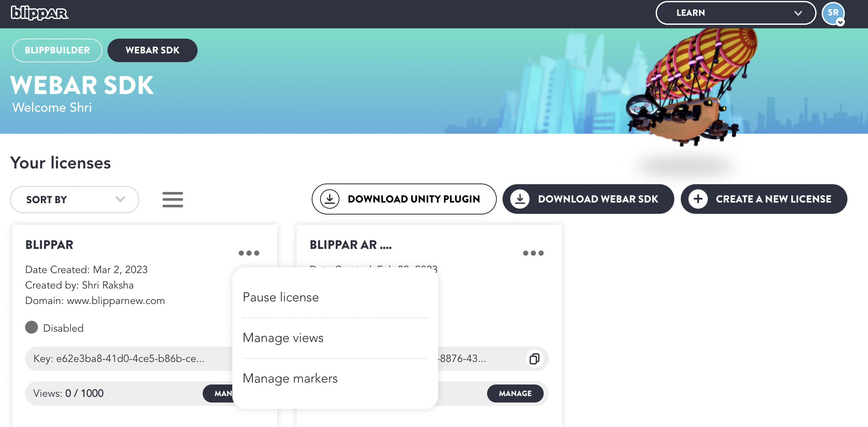This screenshot has width=868, height=427.
Task: Click the plus icon on Create License
Action: (x=698, y=199)
